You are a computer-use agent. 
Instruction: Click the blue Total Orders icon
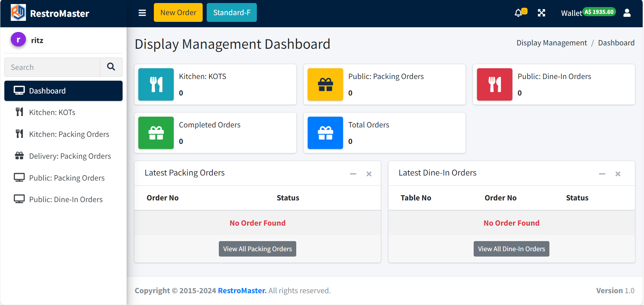click(x=325, y=133)
